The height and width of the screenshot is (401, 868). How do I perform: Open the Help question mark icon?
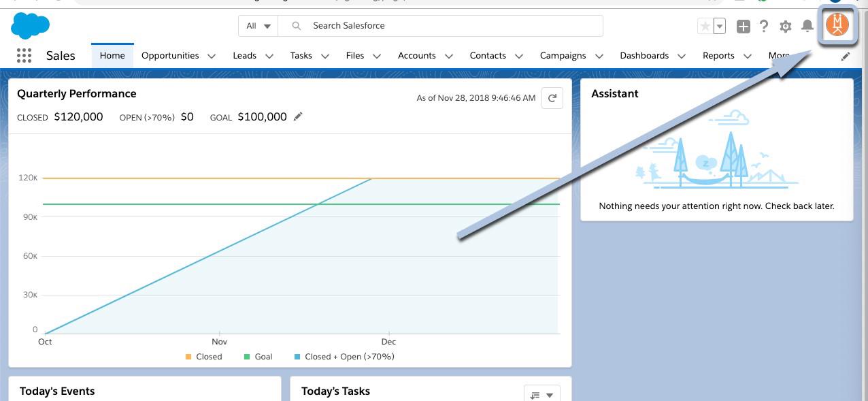[x=764, y=27]
